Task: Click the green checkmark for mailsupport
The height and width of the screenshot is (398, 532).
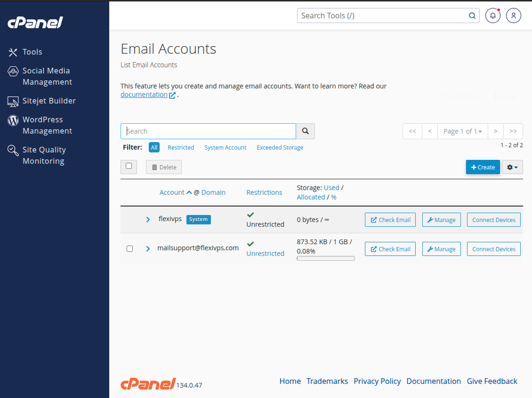Action: click(250, 244)
